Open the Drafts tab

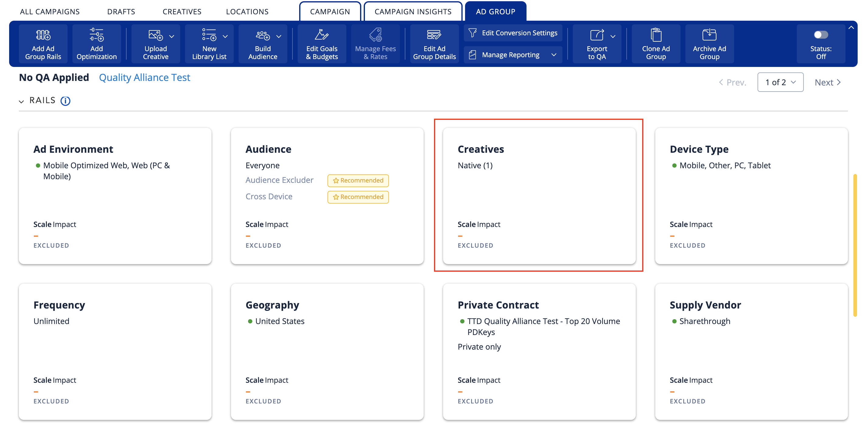click(x=121, y=12)
